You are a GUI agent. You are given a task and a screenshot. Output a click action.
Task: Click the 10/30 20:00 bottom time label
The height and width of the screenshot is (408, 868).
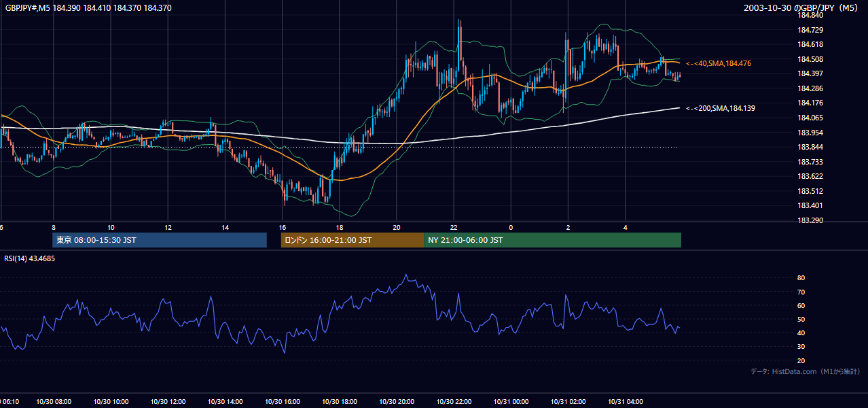397,402
